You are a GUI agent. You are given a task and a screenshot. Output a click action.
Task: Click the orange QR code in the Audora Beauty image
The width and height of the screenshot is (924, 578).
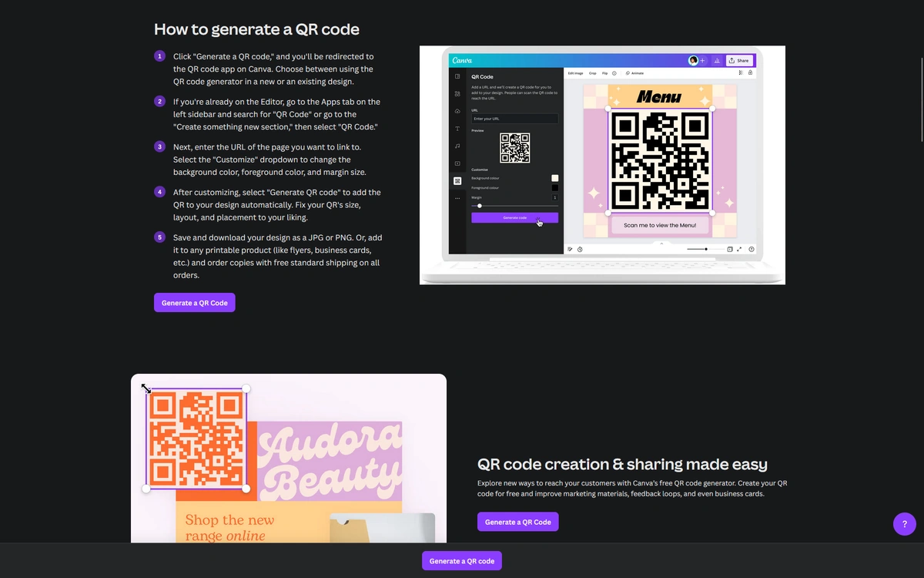pos(196,439)
